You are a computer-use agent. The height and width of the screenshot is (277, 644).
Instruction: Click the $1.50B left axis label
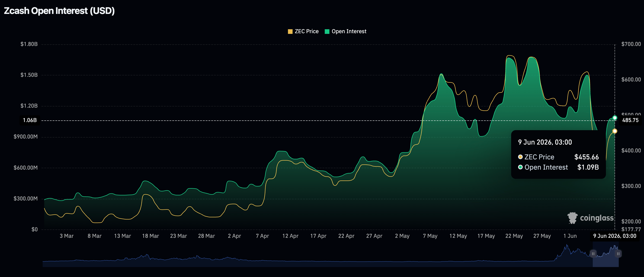click(x=29, y=75)
